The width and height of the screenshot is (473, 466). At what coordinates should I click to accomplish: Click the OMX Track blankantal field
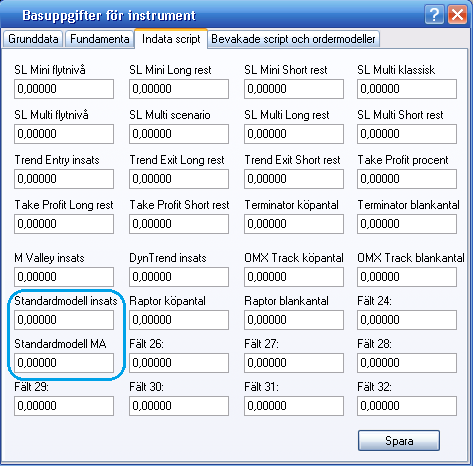point(407,277)
